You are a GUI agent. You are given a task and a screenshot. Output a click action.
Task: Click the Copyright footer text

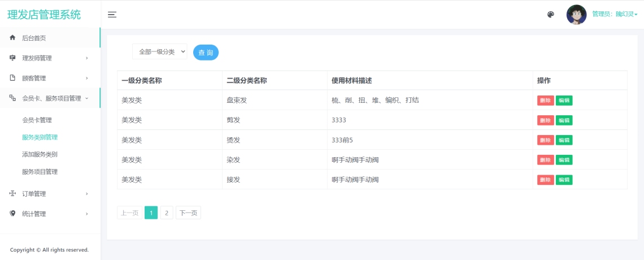point(49,250)
